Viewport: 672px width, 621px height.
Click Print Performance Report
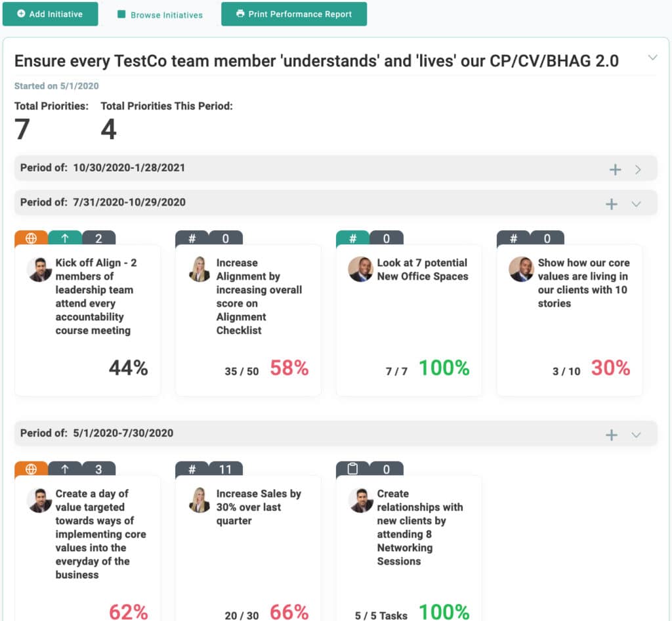coord(294,14)
